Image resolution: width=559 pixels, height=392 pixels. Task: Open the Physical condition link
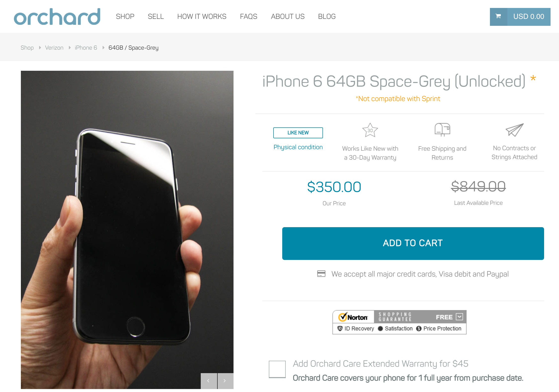click(x=298, y=147)
